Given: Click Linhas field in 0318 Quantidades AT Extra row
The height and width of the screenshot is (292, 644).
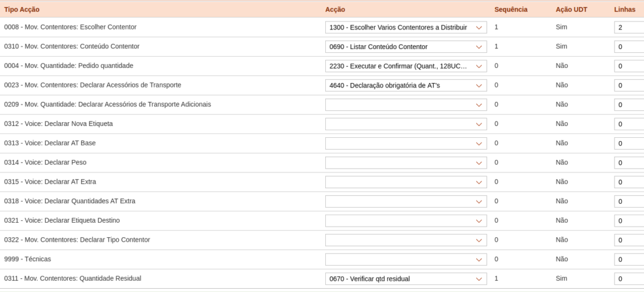Looking at the screenshot, I should click(629, 201).
